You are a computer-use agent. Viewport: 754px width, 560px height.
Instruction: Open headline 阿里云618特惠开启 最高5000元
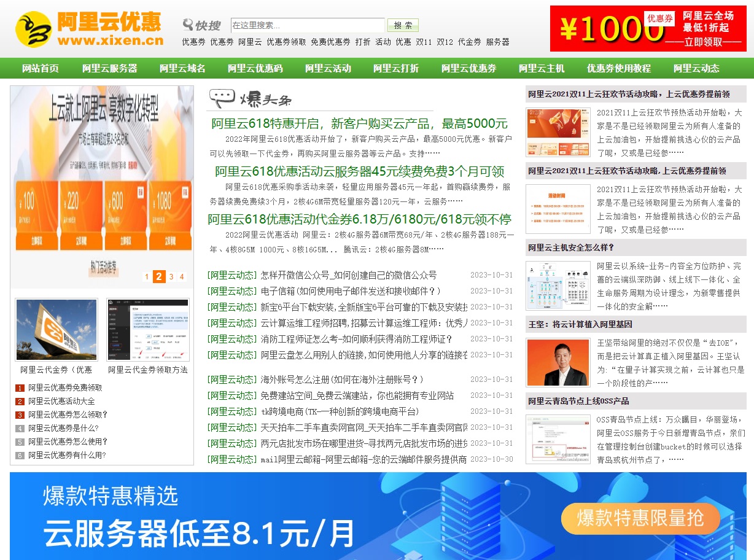click(x=360, y=123)
